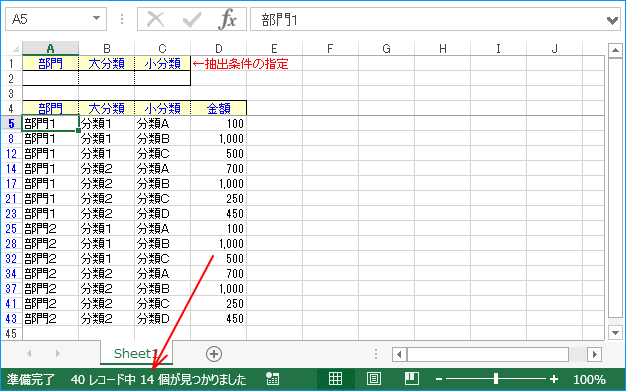Click the 250 value in row 21
Image resolution: width=626 pixels, height=391 pixels.
[218, 198]
